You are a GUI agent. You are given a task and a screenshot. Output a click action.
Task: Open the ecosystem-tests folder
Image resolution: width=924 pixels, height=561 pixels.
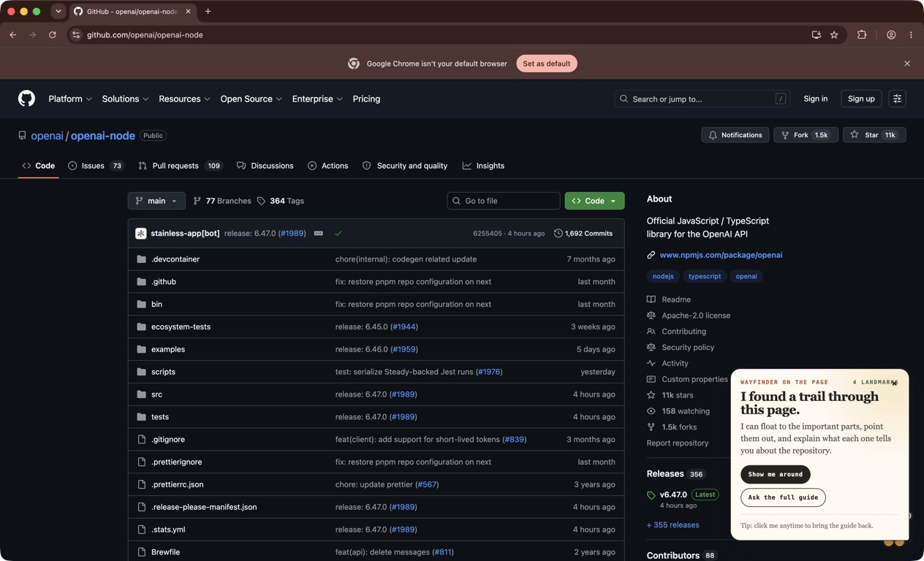pyautogui.click(x=181, y=327)
